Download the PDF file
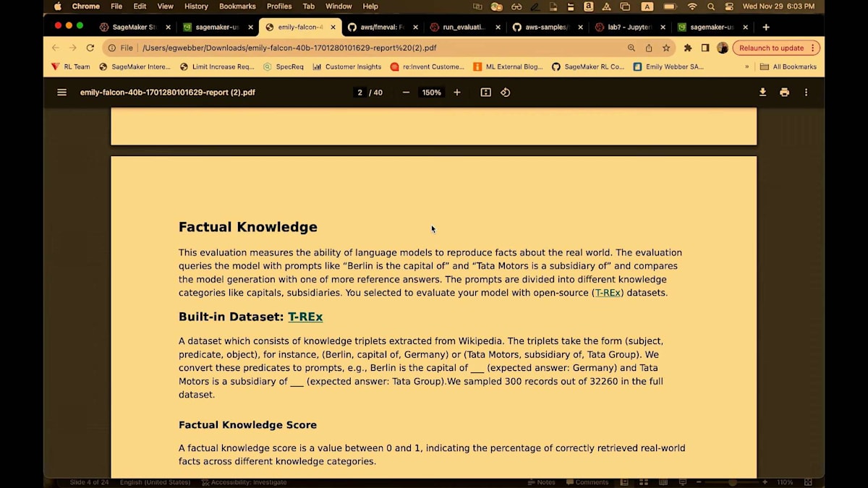Screen dimensions: 868x488 click(x=762, y=93)
